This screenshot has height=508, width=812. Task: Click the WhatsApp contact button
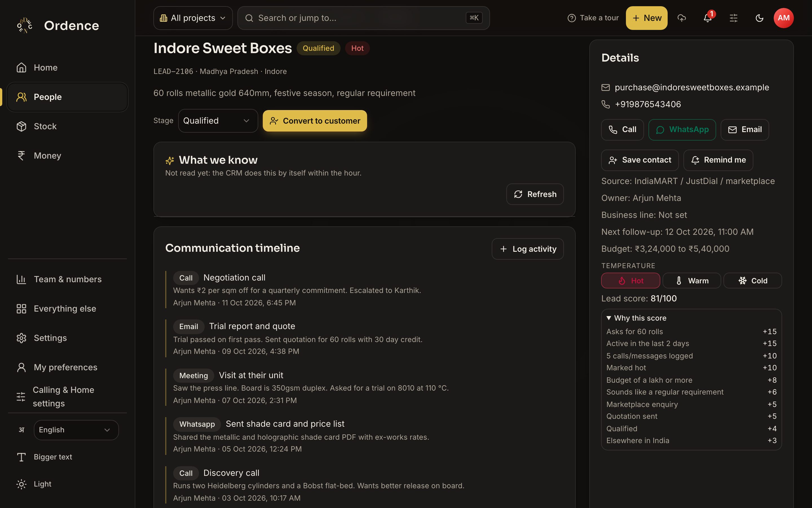pyautogui.click(x=682, y=130)
